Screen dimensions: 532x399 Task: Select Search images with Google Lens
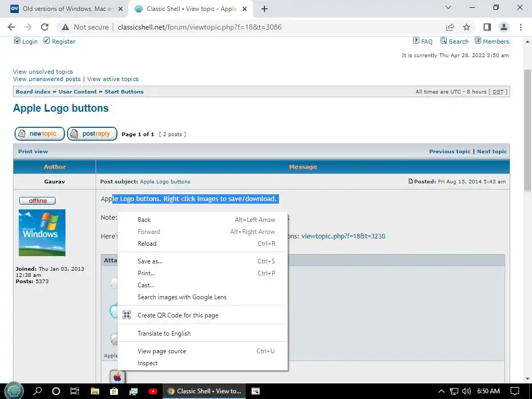[203, 297]
